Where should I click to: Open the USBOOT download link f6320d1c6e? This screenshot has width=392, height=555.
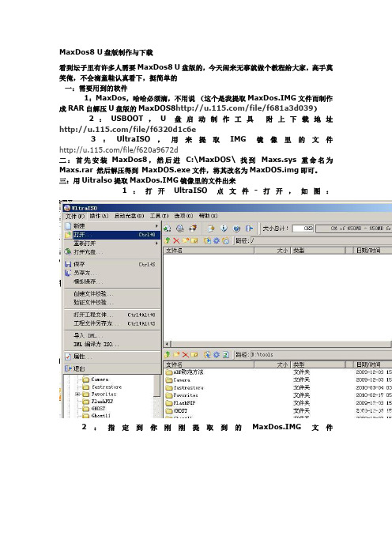128,129
